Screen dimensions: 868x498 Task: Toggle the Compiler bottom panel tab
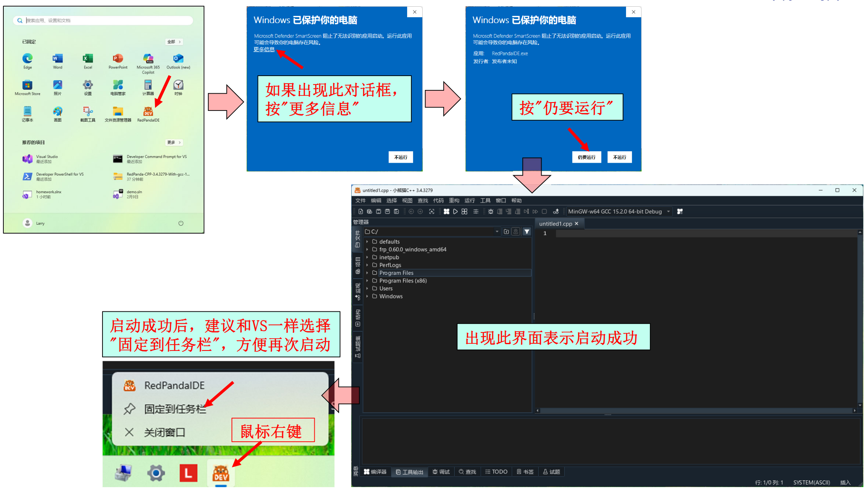coord(375,472)
